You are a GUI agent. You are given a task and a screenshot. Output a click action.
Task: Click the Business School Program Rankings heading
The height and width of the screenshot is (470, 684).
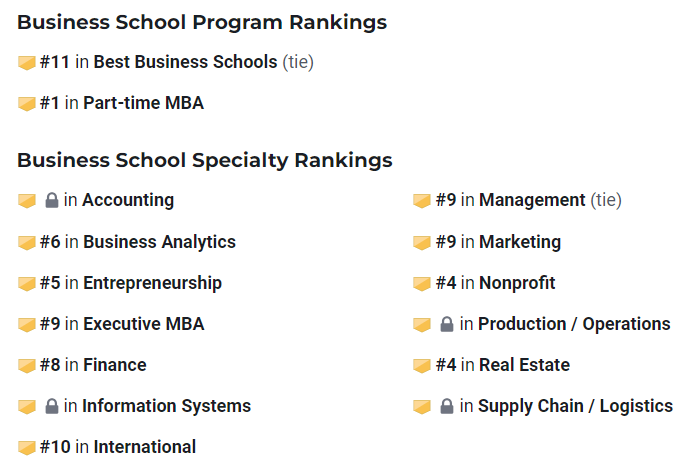point(201,22)
